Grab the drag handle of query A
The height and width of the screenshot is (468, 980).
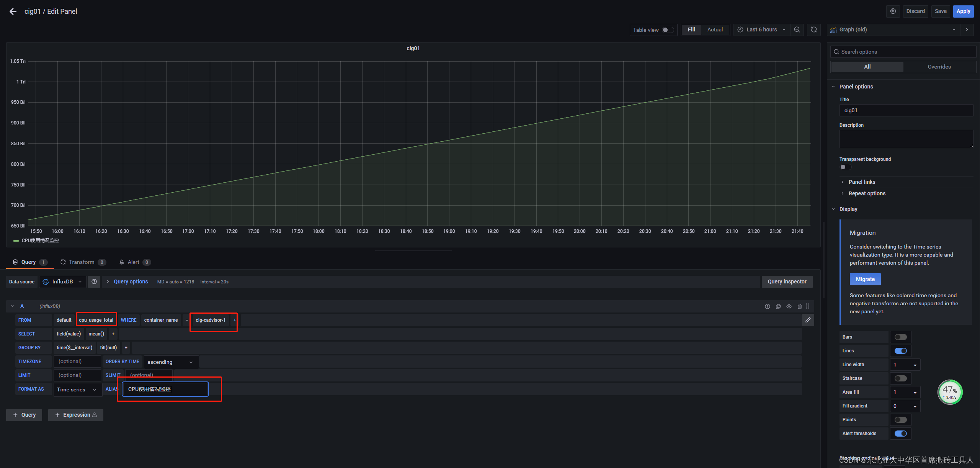pos(808,306)
